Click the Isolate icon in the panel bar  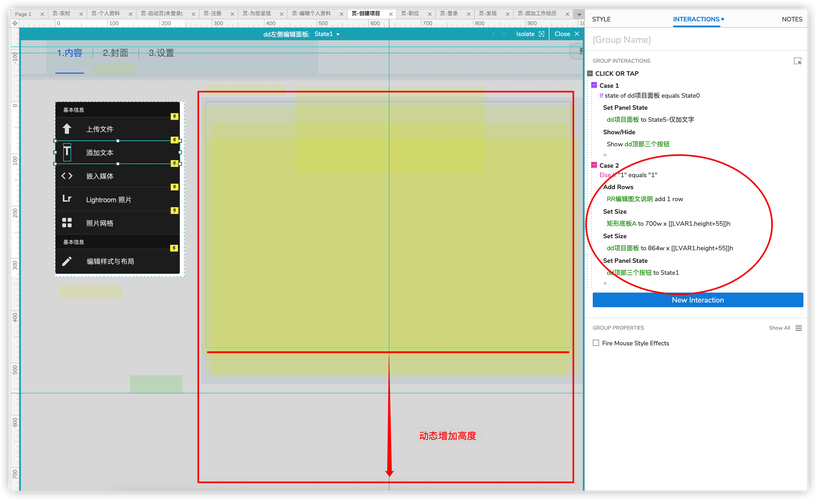[x=541, y=34]
